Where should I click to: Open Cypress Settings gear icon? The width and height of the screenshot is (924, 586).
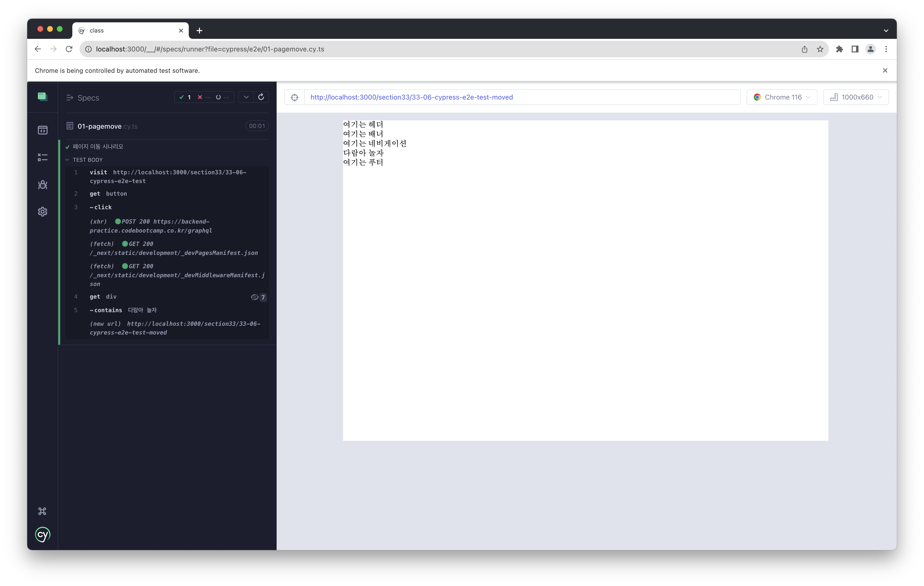tap(43, 212)
